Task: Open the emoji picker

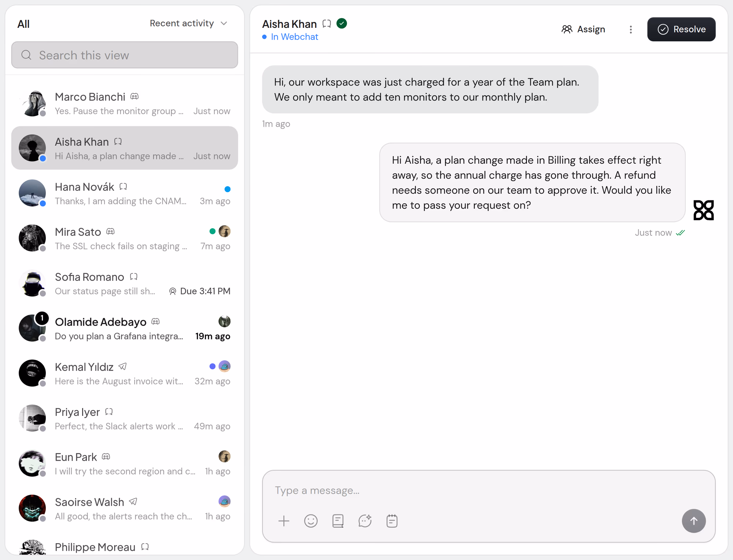Action: 311,521
